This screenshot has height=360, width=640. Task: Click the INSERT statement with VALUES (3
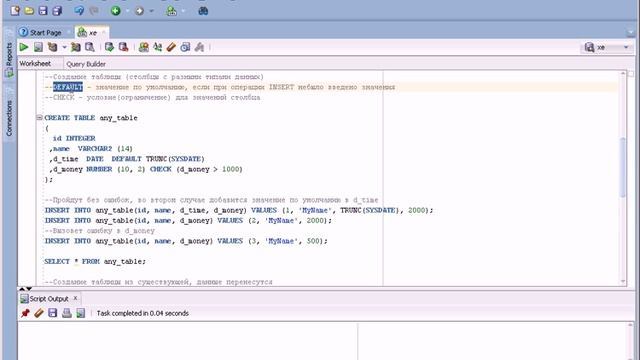tap(186, 241)
